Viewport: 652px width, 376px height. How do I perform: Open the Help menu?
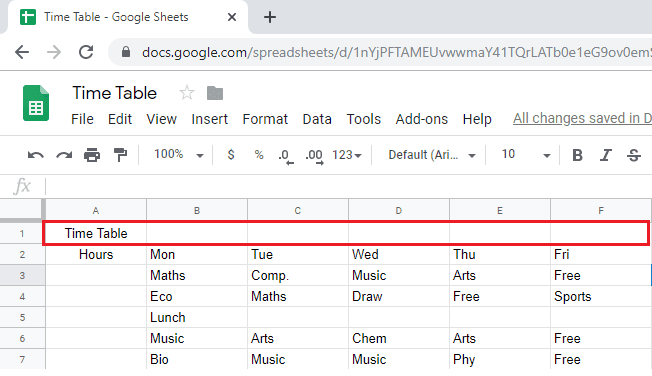click(x=477, y=120)
